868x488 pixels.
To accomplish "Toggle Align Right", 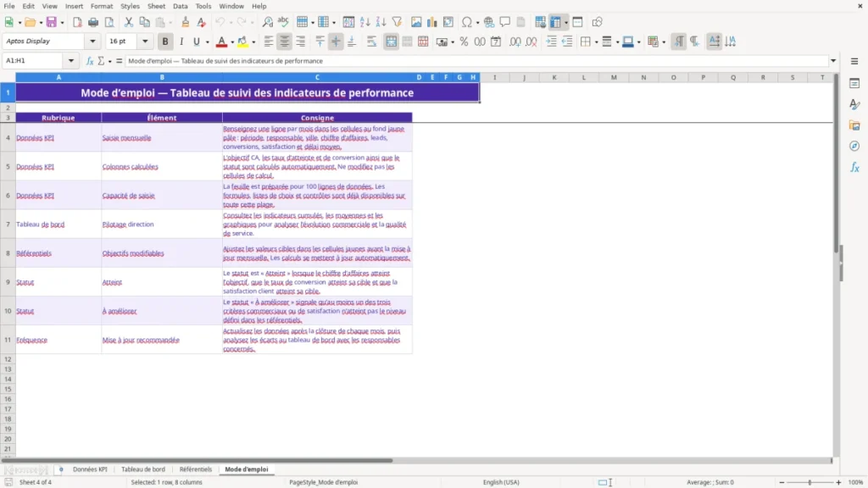I will pos(301,42).
